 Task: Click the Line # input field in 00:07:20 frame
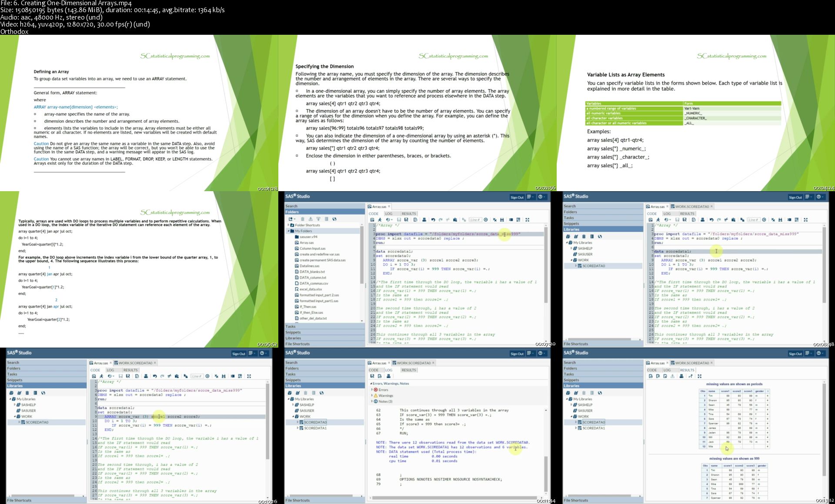click(x=475, y=220)
